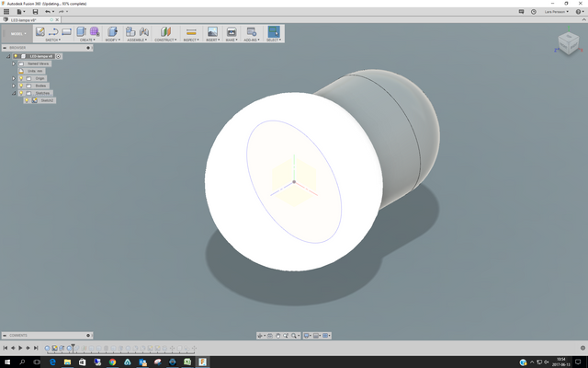Open the Modify menu

[x=112, y=40]
